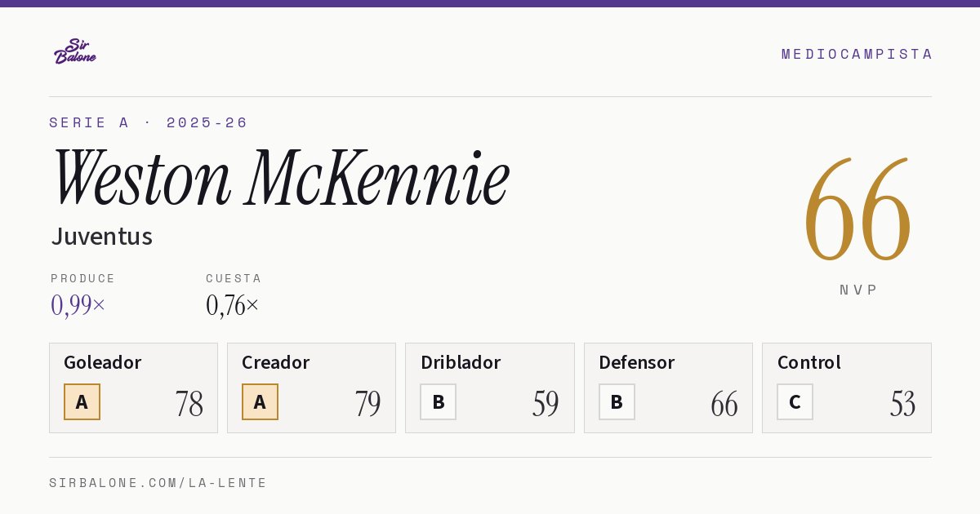The width and height of the screenshot is (980, 514).
Task: Select the Control grade C badge
Action: pyautogui.click(x=795, y=402)
